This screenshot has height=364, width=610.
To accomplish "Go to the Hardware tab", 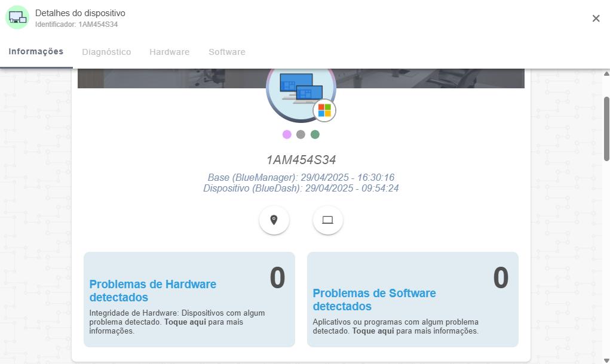I will coord(169,53).
